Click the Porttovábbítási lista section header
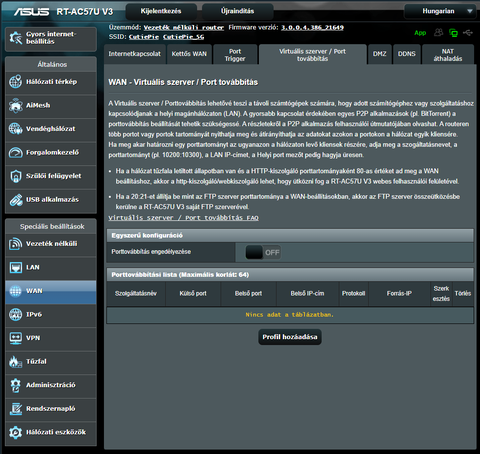This screenshot has height=454, width=480. [x=290, y=275]
